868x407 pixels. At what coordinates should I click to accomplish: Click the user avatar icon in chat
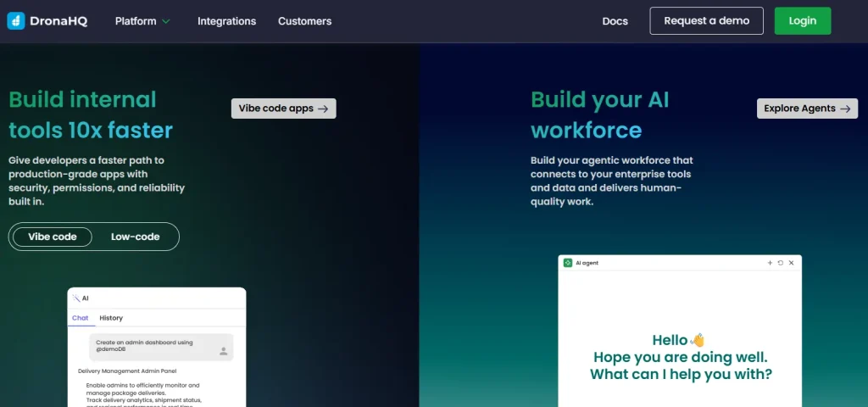[223, 350]
